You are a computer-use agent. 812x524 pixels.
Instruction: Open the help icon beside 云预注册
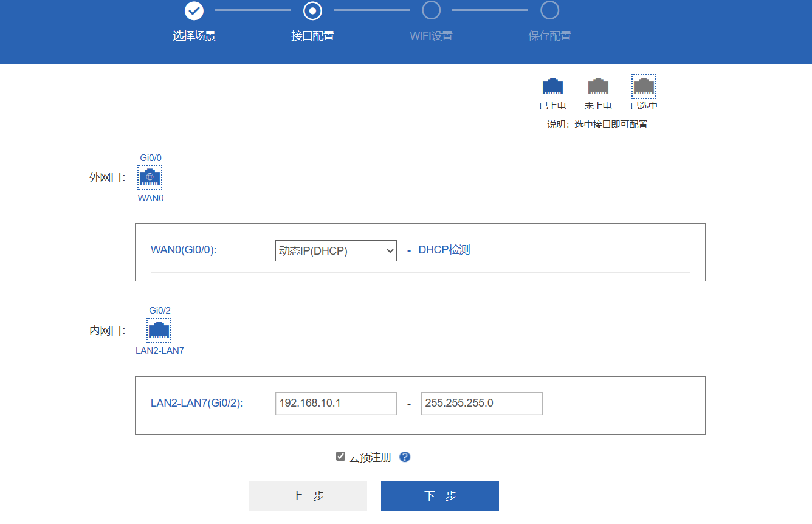tap(405, 457)
